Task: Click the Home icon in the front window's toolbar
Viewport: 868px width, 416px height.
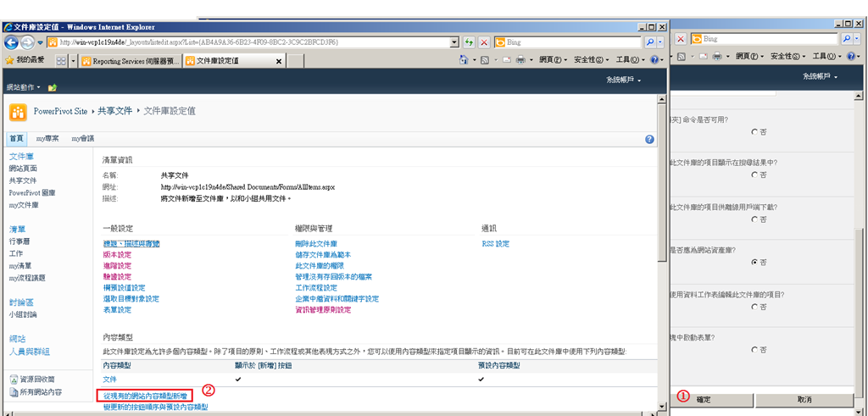Action: tap(465, 60)
